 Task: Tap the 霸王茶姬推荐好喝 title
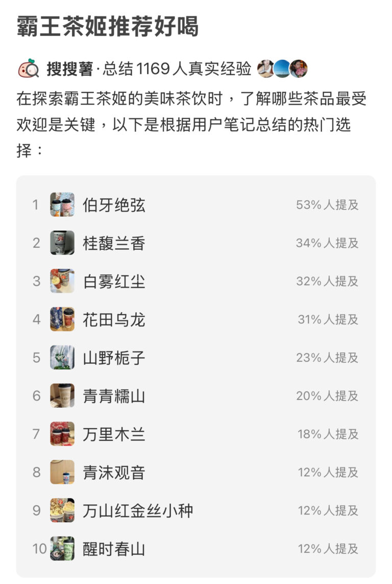pyautogui.click(x=108, y=27)
